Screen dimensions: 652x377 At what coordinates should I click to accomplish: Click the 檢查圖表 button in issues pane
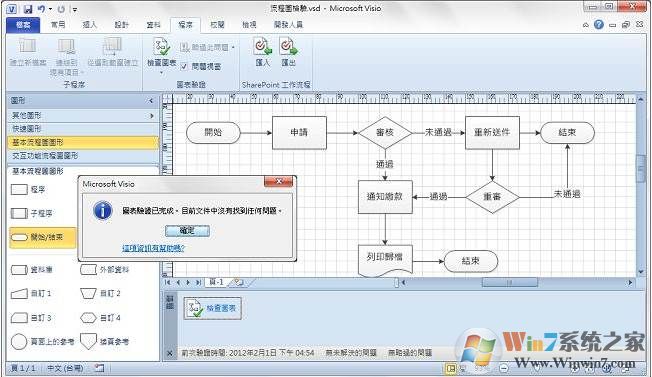click(212, 308)
